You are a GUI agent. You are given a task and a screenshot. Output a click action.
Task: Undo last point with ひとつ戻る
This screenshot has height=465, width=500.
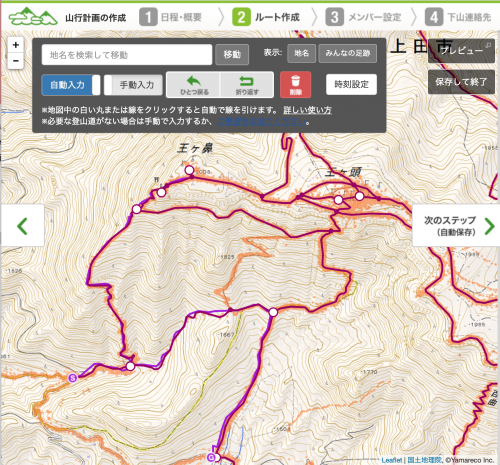pyautogui.click(x=193, y=85)
